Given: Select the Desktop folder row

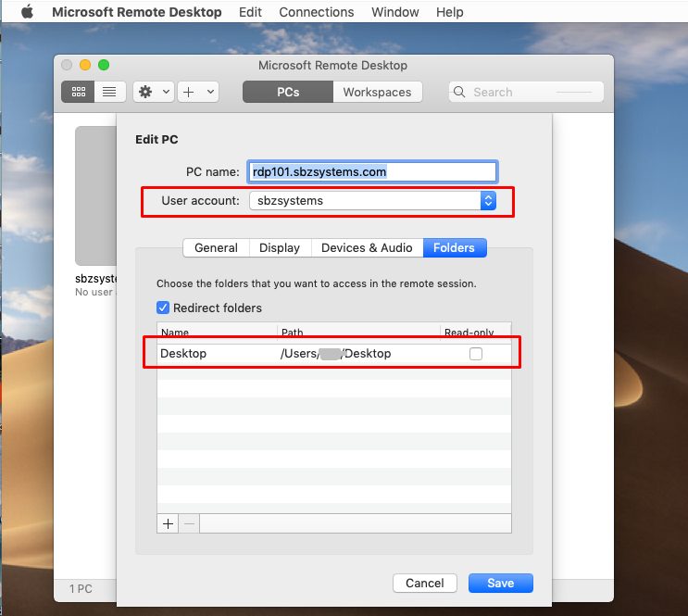Looking at the screenshot, I should (x=334, y=354).
